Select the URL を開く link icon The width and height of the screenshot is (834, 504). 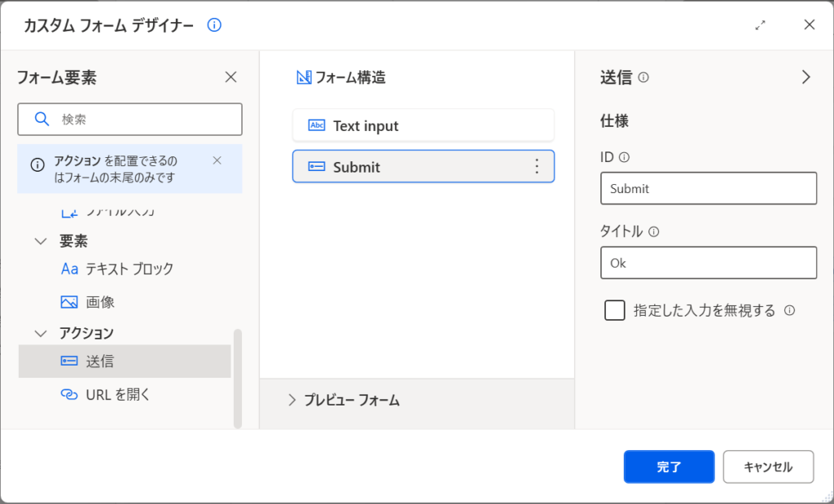tap(69, 394)
